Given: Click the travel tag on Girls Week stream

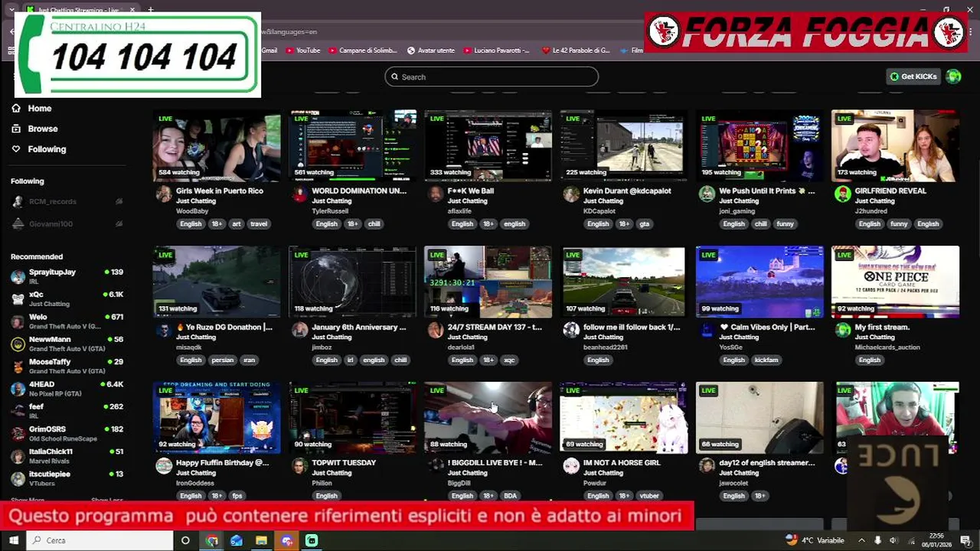Looking at the screenshot, I should (259, 224).
